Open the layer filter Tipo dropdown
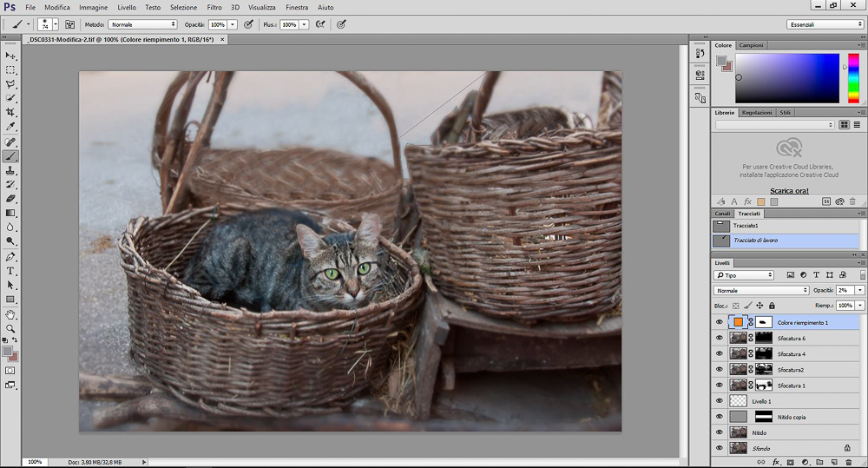The image size is (868, 468). point(744,275)
